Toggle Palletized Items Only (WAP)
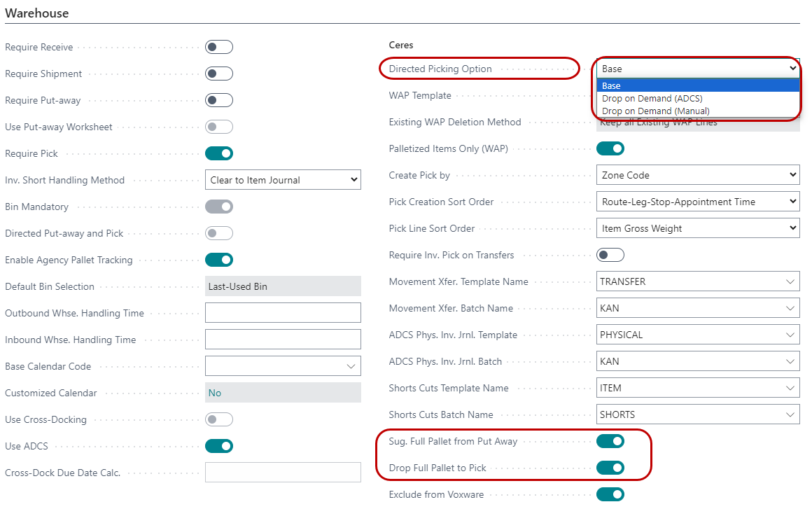 point(610,148)
